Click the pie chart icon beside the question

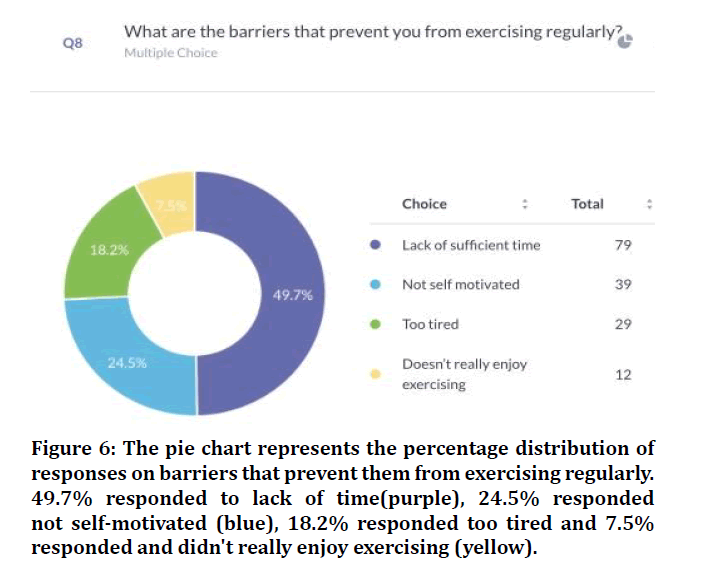tap(626, 42)
